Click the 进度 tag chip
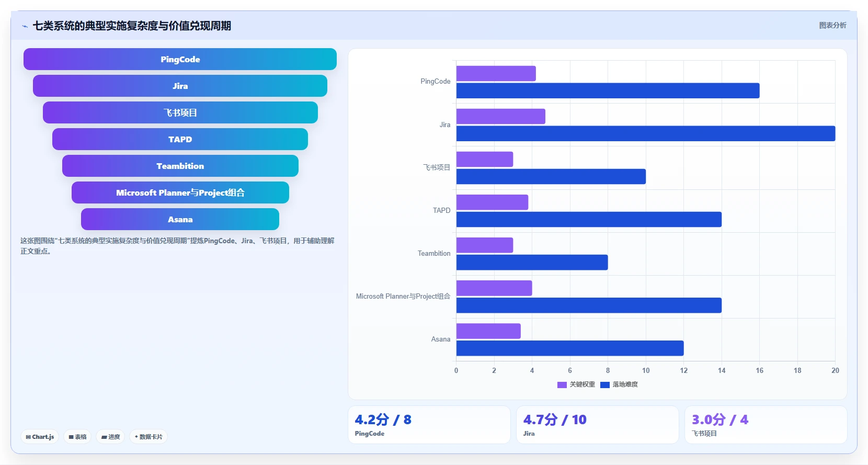 [110, 437]
